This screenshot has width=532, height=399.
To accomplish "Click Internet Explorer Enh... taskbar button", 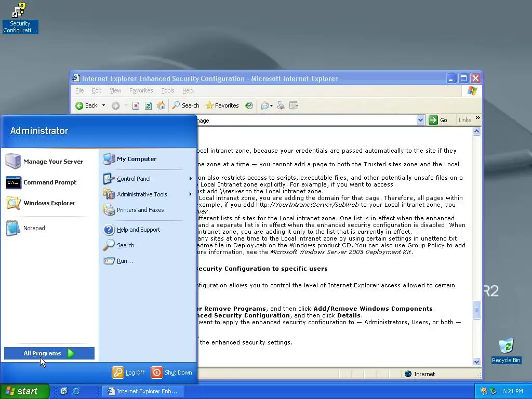I will pyautogui.click(x=143, y=391).
